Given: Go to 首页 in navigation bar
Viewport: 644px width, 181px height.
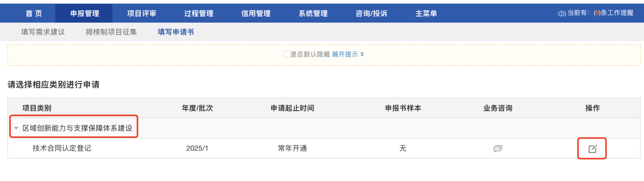Looking at the screenshot, I should point(34,14).
